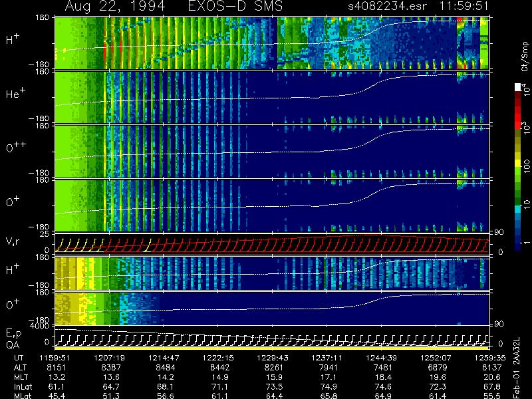
Task: Select the '100' tick on color scale
Action: (x=526, y=167)
